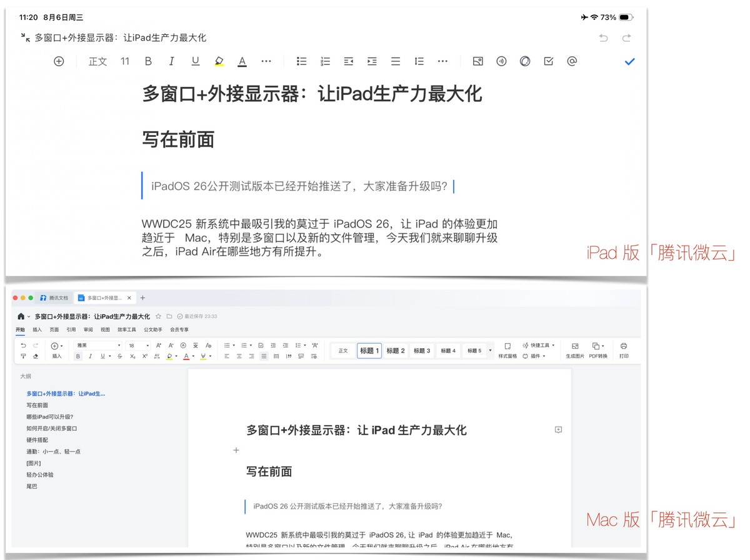Tap the circled plus insert icon on iPad toolbar
Screen dimensions: 750x560
tap(59, 61)
